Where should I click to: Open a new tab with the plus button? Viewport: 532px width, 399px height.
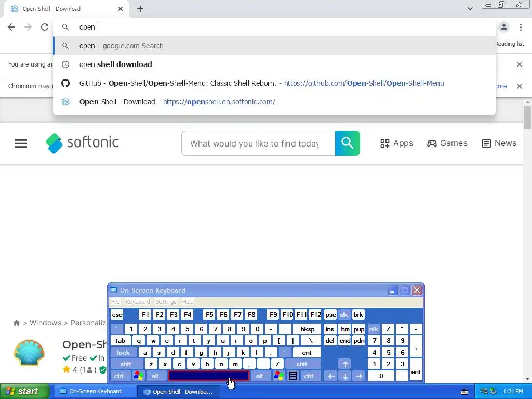click(x=140, y=9)
